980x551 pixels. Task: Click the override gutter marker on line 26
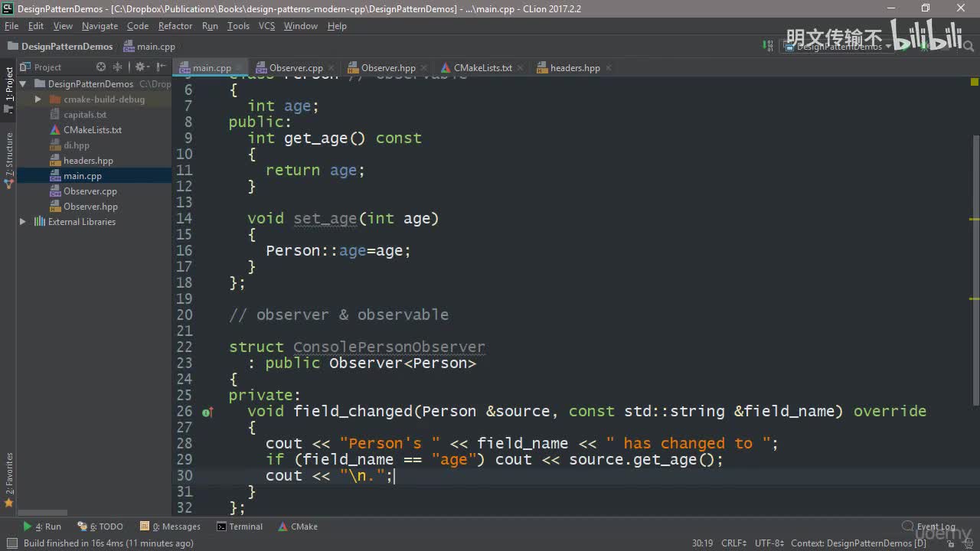pos(207,412)
